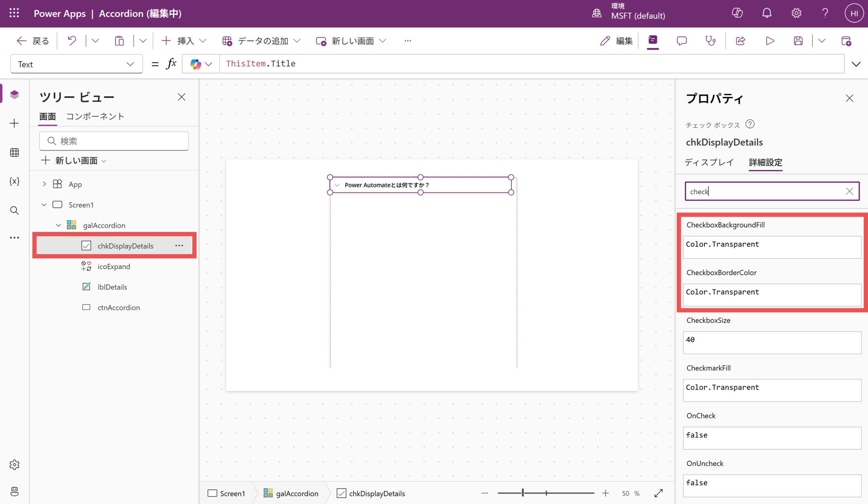This screenshot has height=504, width=868.
Task: Open the Text property selector dropdown
Action: click(76, 64)
